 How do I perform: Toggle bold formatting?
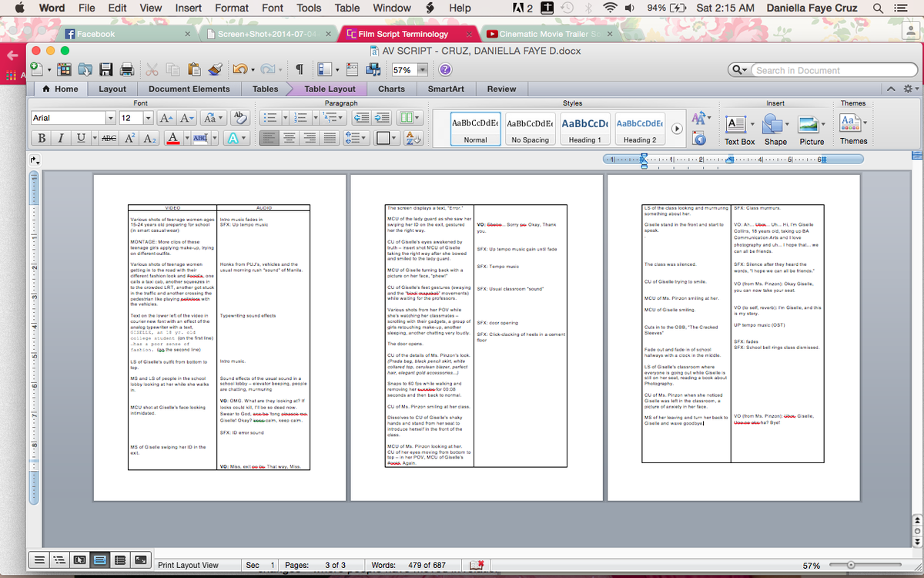(41, 138)
